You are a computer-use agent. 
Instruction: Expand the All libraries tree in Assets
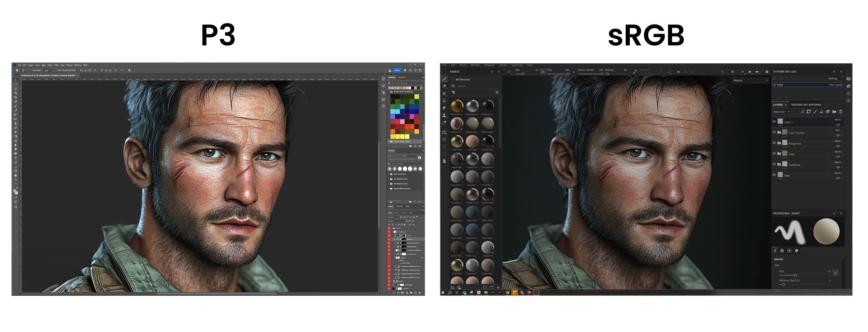tap(453, 80)
